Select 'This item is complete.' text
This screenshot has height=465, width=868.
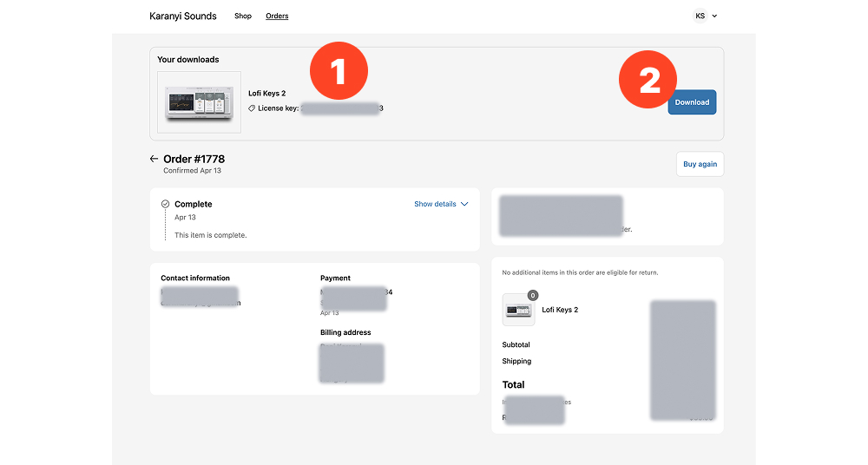(x=210, y=235)
